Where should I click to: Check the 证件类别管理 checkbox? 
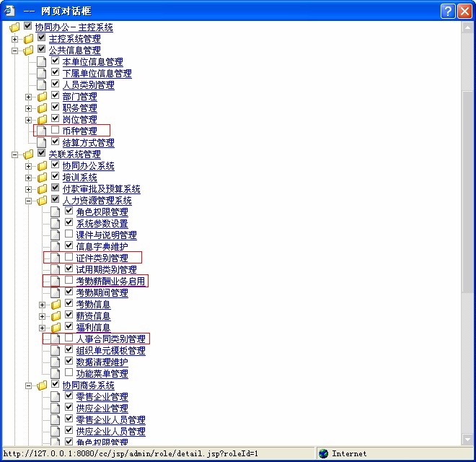[69, 257]
